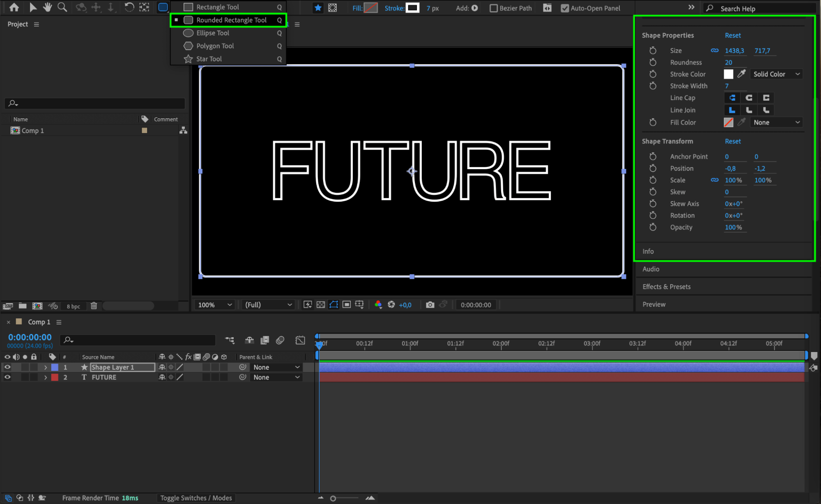Screen dimensions: 821x504
Task: Click the Stroke Color white swatch in properties
Action: [728, 74]
